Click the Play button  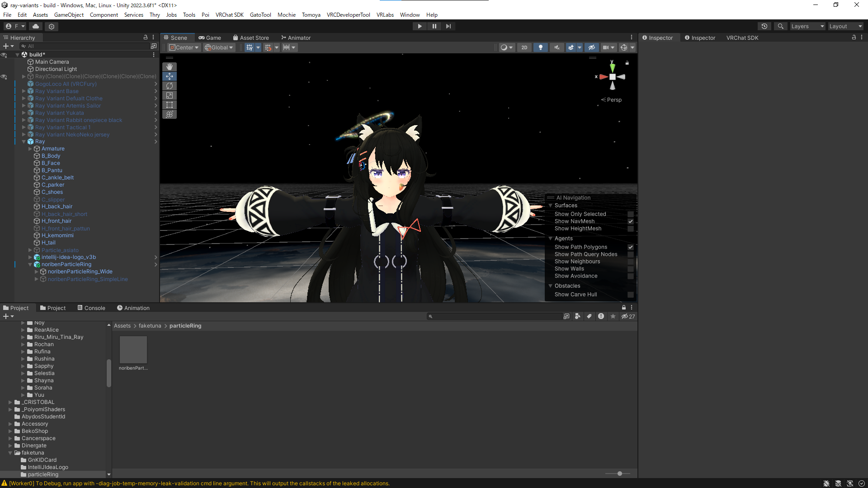[x=420, y=26]
